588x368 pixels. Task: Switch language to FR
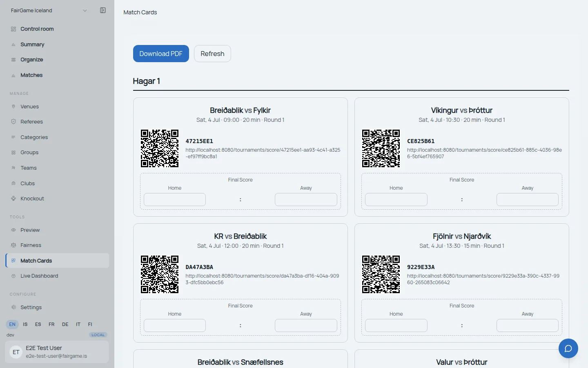click(x=51, y=324)
